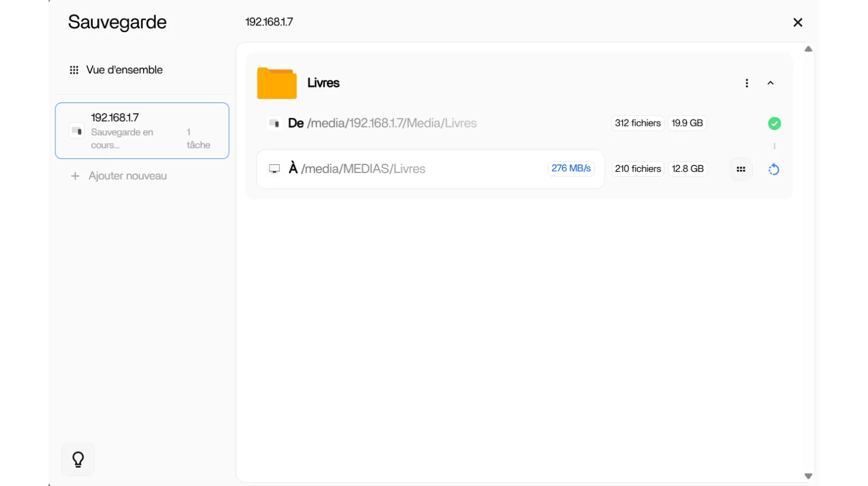Click the Vue d'ensemble grid icon
This screenshot has width=868, height=486.
coord(74,70)
